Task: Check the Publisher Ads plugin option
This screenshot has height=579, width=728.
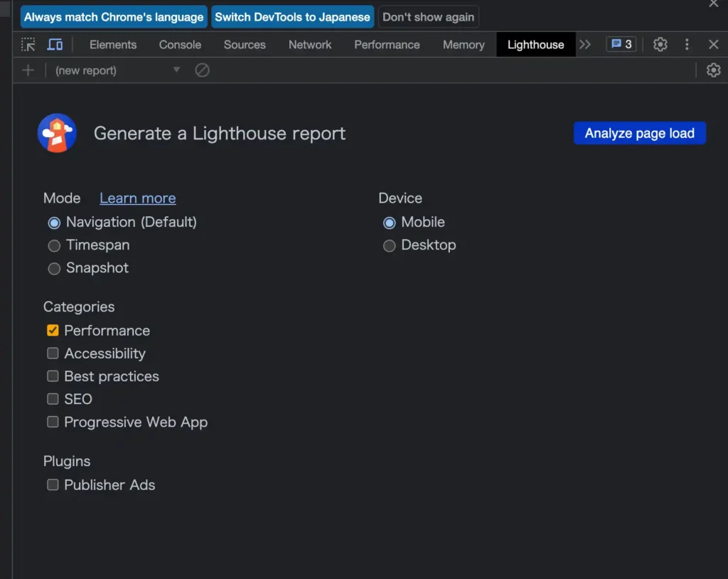Action: 53,484
